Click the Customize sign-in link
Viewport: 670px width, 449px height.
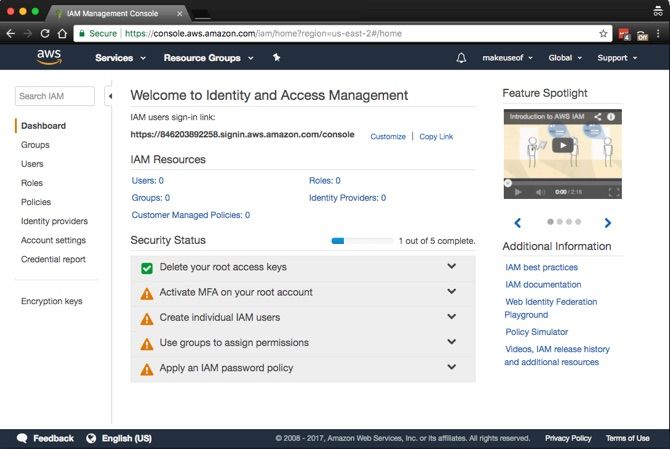click(388, 136)
